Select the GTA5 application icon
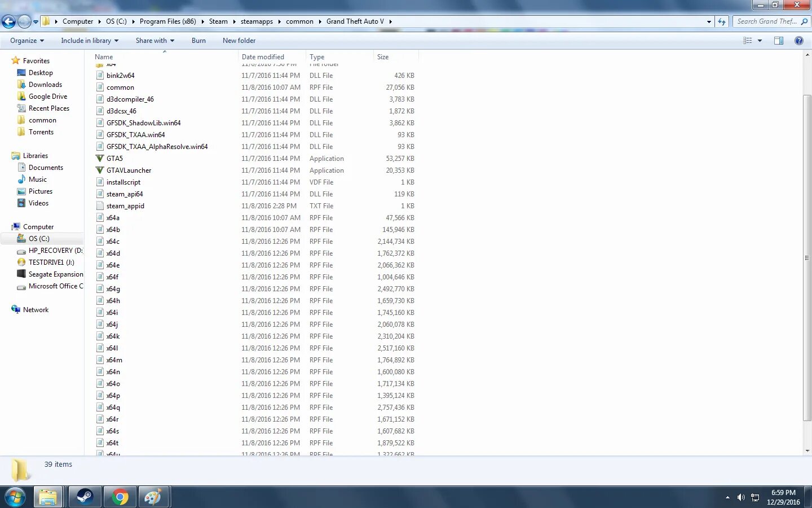This screenshot has height=508, width=812. point(100,159)
